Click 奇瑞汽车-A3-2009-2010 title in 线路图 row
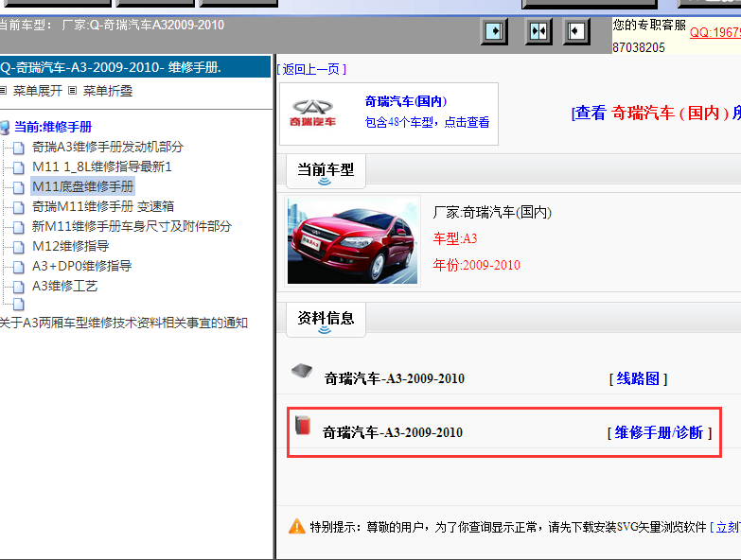Screen dimensions: 741x560 point(395,378)
